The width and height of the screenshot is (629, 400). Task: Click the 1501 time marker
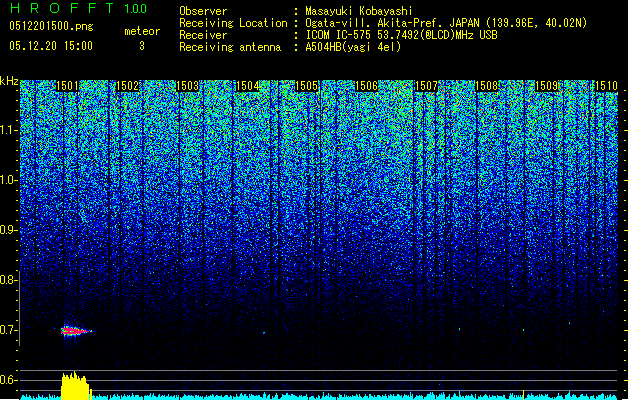[67, 86]
